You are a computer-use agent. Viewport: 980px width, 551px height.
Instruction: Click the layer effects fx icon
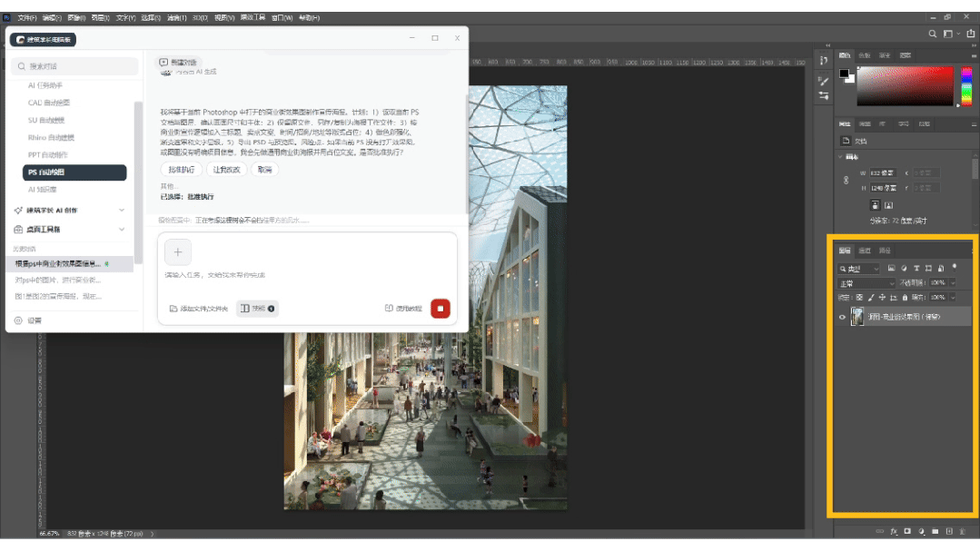tap(894, 532)
